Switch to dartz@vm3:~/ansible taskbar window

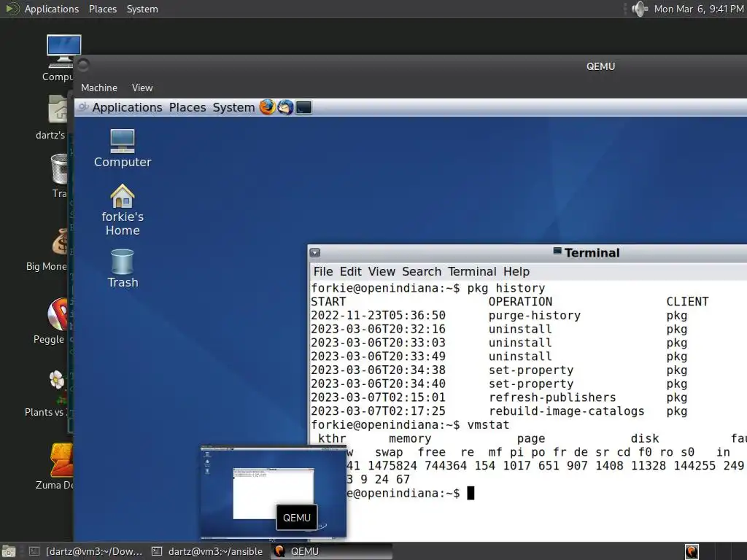(207, 551)
